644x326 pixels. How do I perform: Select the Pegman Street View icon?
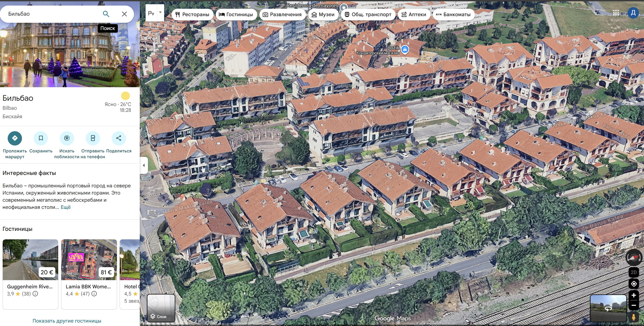click(634, 317)
